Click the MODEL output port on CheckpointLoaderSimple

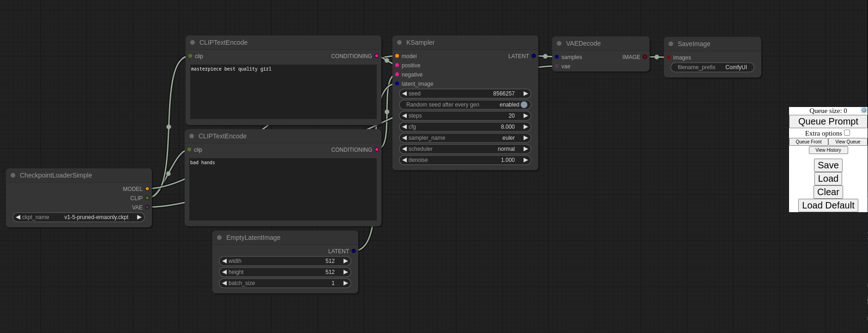(x=147, y=189)
